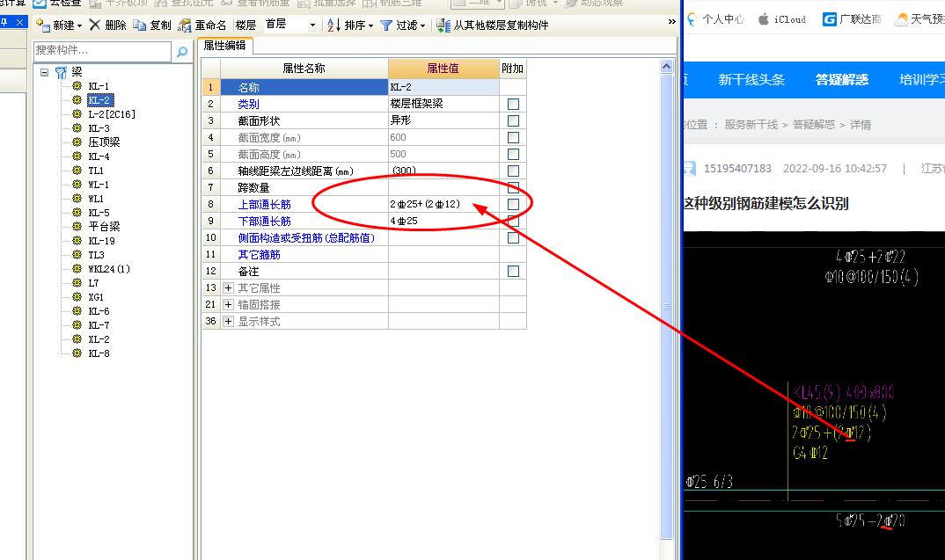
Task: Click 服务新干线 breadcrumb link
Action: (x=751, y=125)
